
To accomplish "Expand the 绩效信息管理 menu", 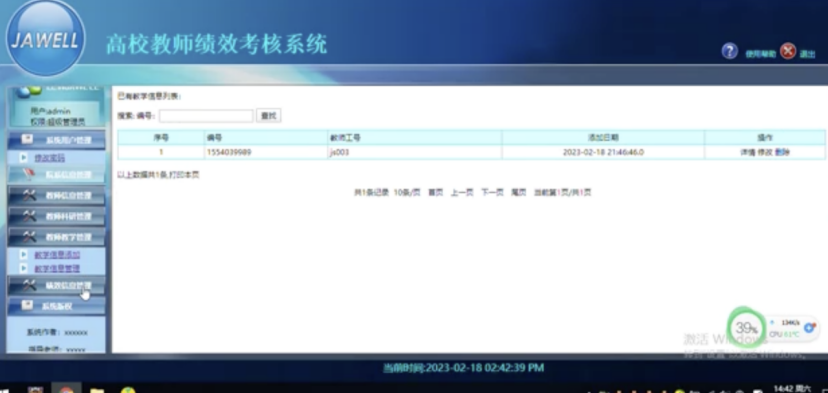I will [56, 286].
